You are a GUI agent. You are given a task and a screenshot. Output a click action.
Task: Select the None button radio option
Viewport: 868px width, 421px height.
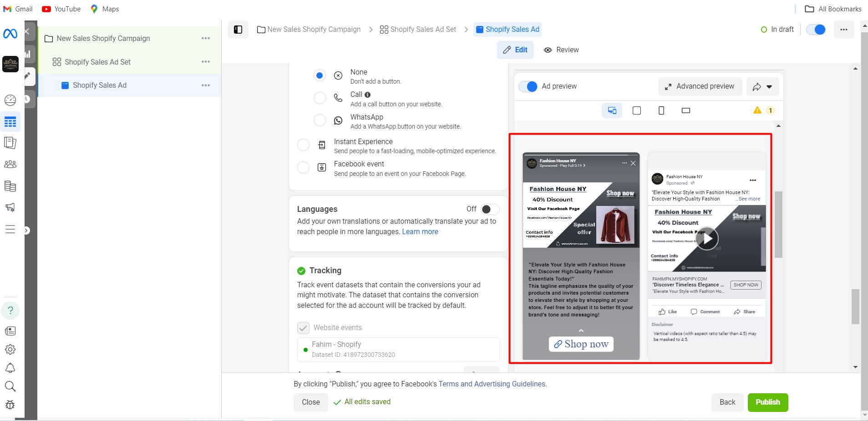[320, 75]
